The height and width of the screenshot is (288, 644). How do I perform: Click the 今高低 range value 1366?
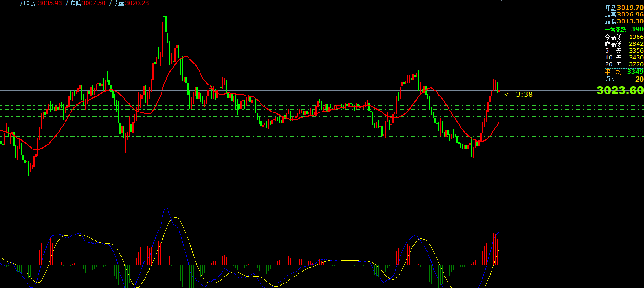tap(636, 37)
